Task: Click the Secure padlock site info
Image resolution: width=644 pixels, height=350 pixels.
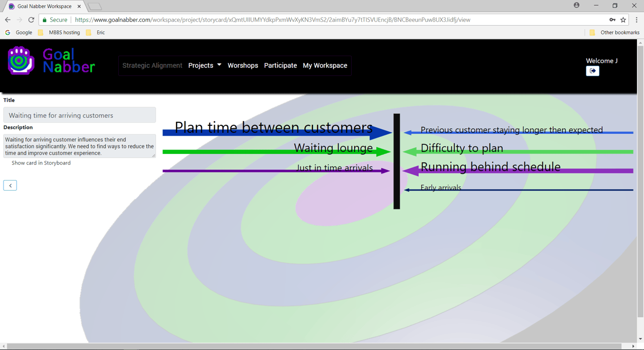Action: point(54,20)
